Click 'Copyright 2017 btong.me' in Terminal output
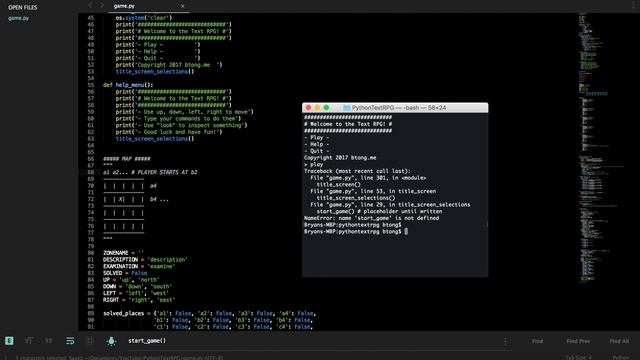This screenshot has width=640, height=360. (x=340, y=158)
